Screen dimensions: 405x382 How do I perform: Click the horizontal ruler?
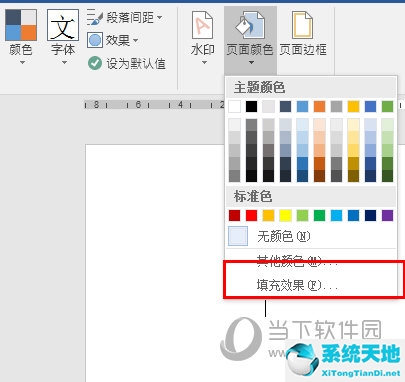click(x=155, y=105)
